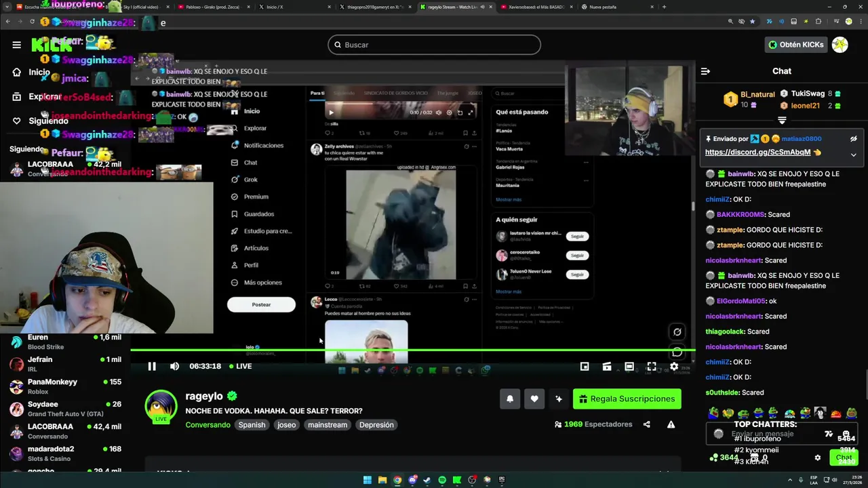The image size is (868, 488).
Task: Click Obtén KICKs button
Action: pyautogui.click(x=795, y=45)
